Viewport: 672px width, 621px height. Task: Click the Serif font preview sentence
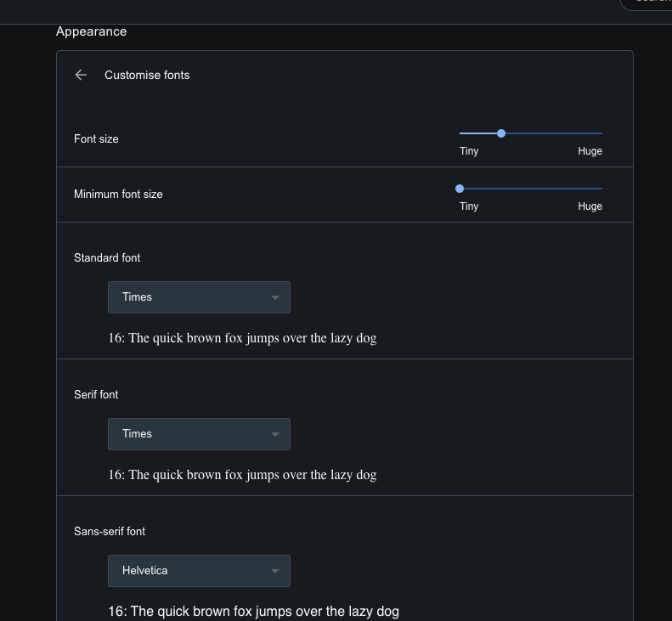[x=242, y=475]
